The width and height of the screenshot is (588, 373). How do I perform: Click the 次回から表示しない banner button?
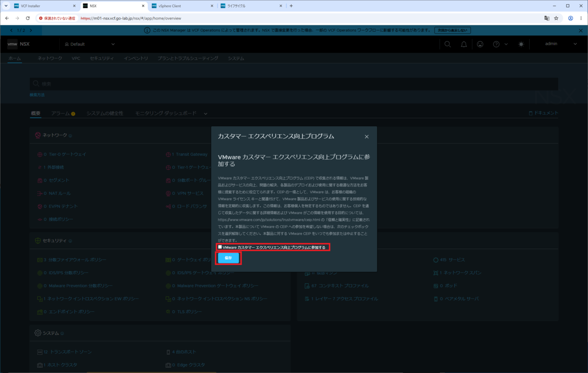pyautogui.click(x=452, y=30)
